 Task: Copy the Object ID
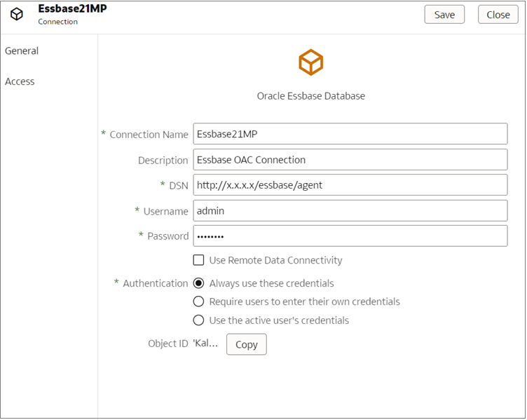246,344
